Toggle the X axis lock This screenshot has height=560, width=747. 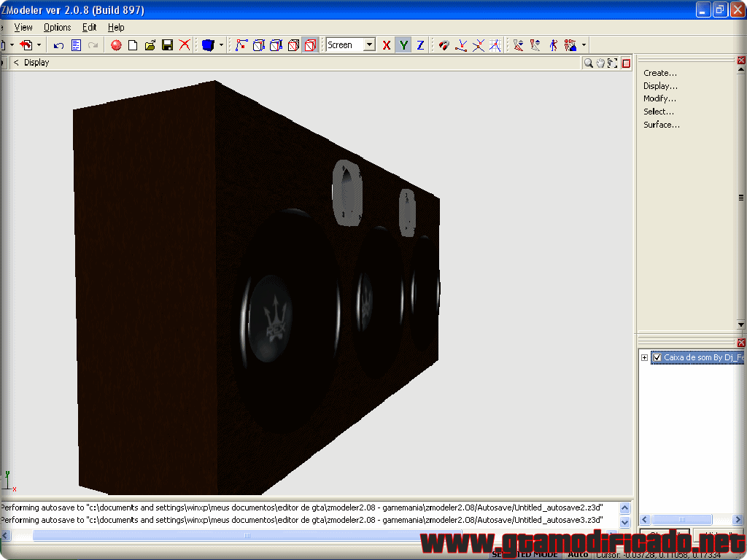[x=387, y=45]
